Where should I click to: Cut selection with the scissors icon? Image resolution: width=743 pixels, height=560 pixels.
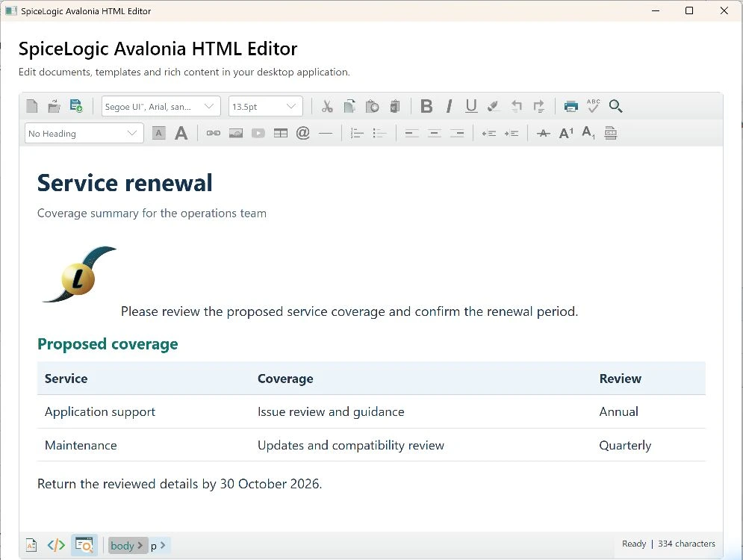[327, 106]
